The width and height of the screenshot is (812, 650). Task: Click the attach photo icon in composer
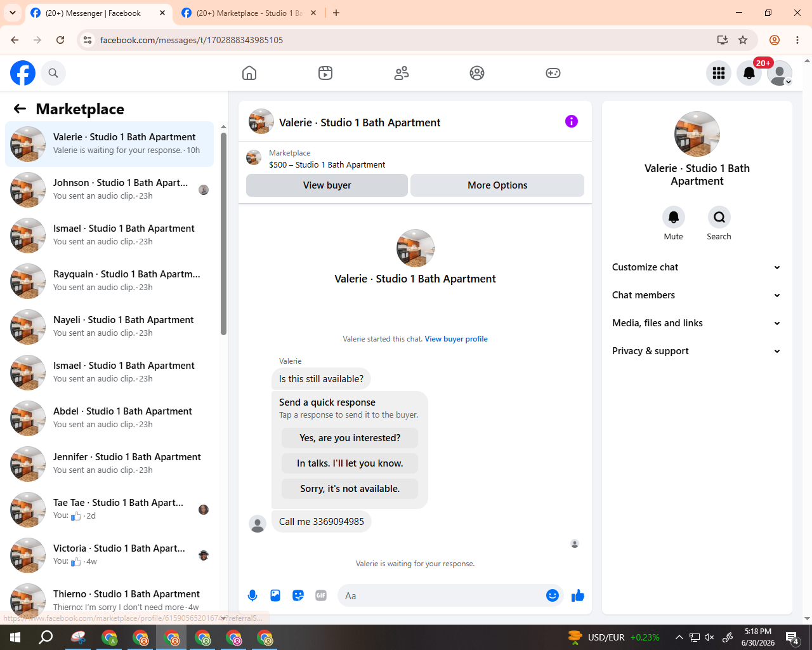275,595
